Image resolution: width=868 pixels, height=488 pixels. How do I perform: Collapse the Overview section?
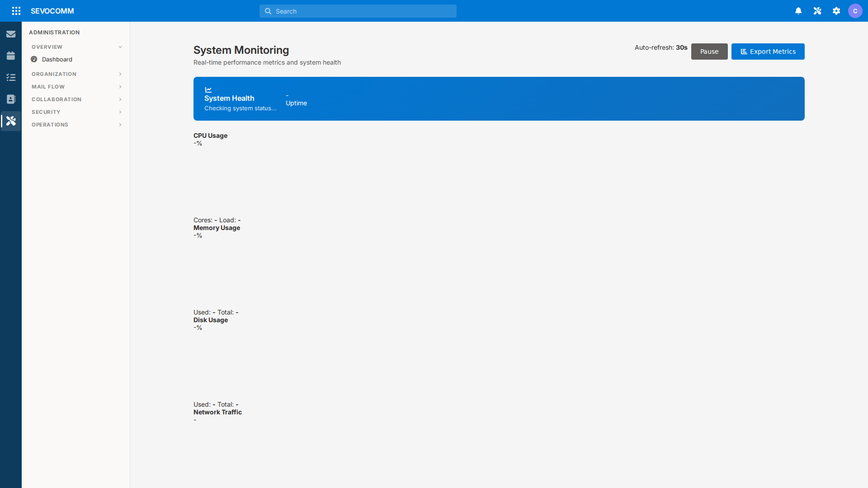[x=75, y=47]
